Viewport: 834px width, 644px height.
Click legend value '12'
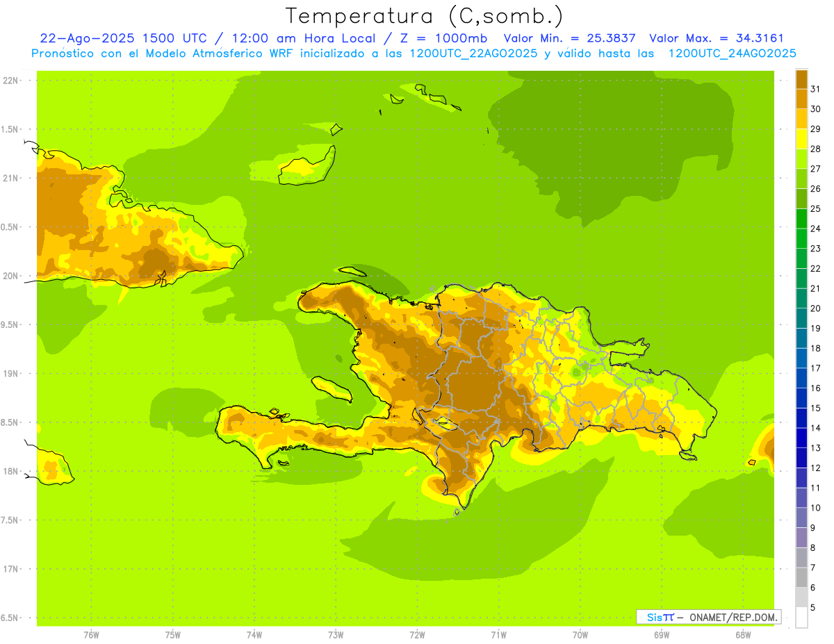816,468
